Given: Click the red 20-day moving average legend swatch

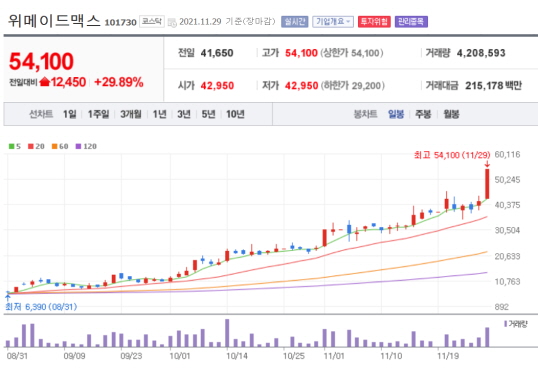Looking at the screenshot, I should pos(31,147).
